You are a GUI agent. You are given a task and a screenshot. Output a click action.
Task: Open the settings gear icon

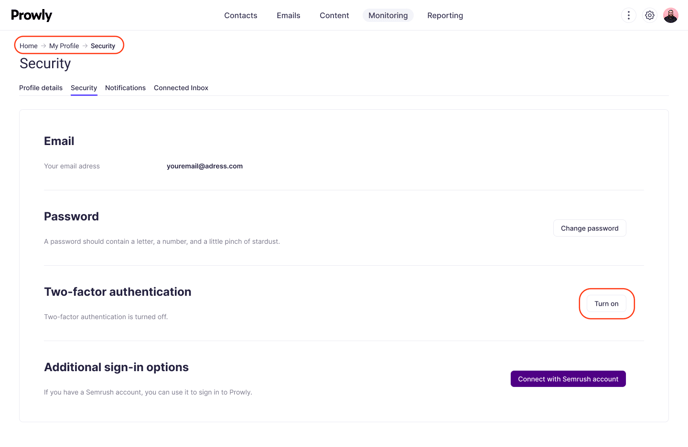click(650, 15)
